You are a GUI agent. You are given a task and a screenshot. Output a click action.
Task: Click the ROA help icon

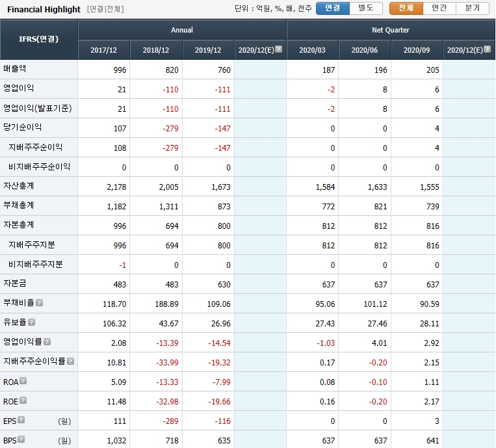tap(23, 381)
